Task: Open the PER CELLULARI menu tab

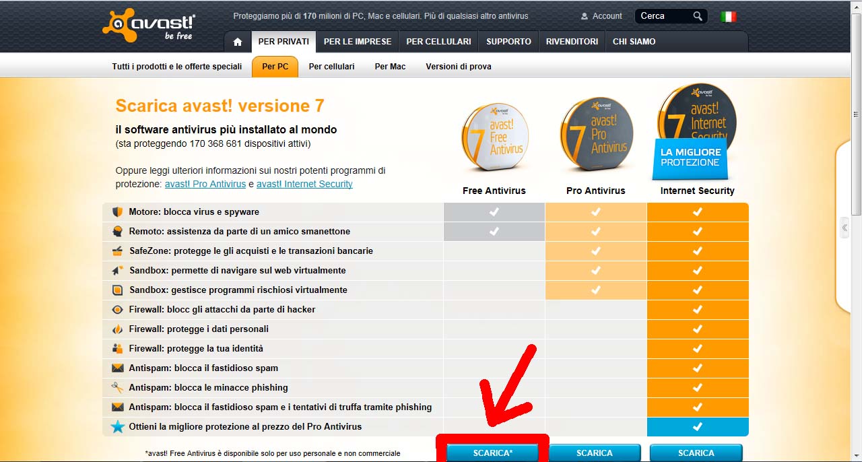Action: 438,42
